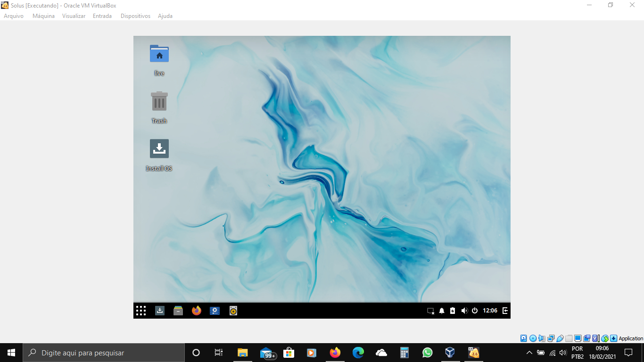Open the Trash desktop icon

point(159,107)
